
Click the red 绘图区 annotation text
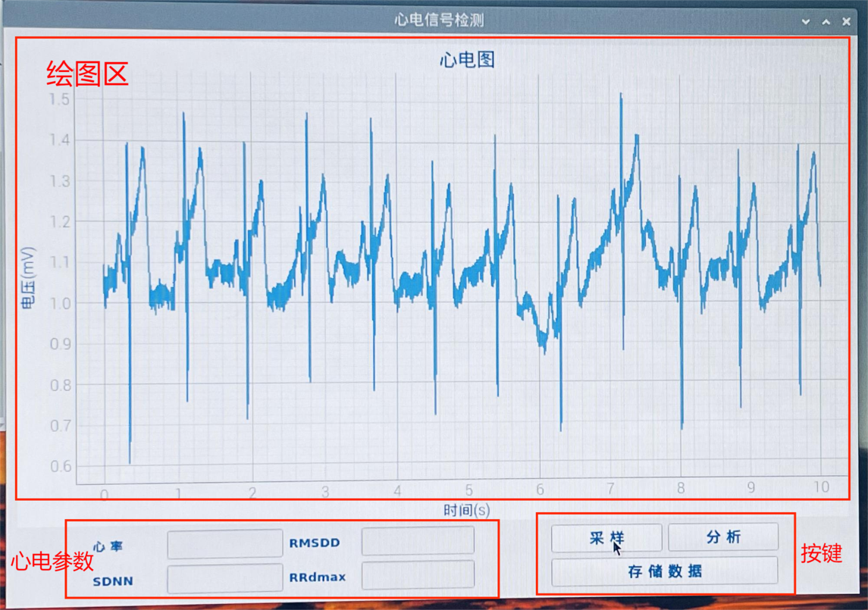pyautogui.click(x=87, y=74)
